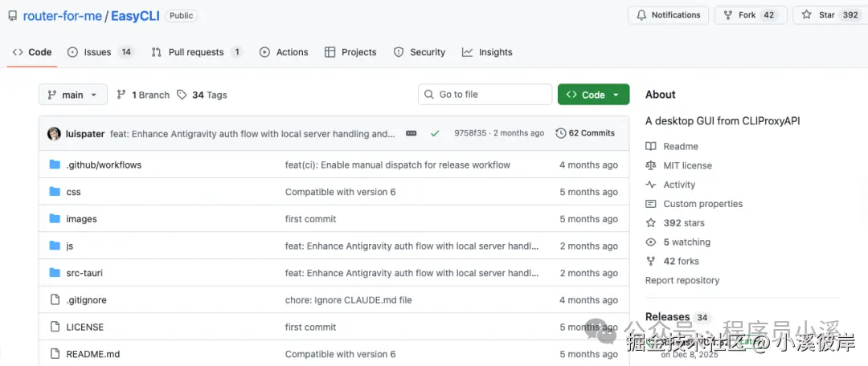Click the Notifications button

tap(668, 15)
